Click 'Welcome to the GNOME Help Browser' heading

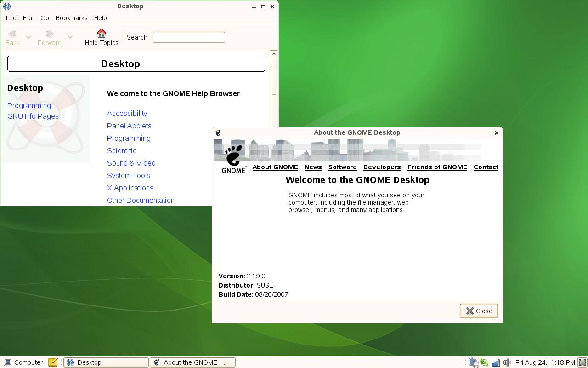coord(173,93)
